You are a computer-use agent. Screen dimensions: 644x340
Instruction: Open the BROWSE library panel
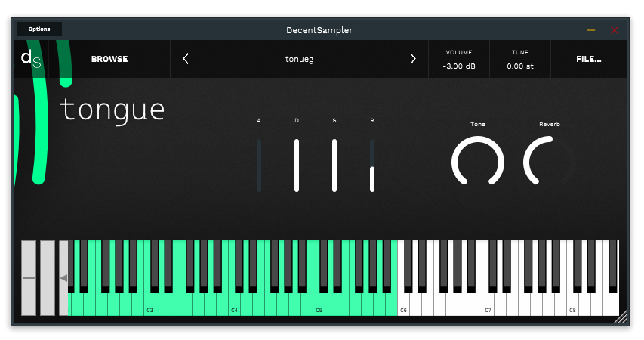[x=109, y=59]
